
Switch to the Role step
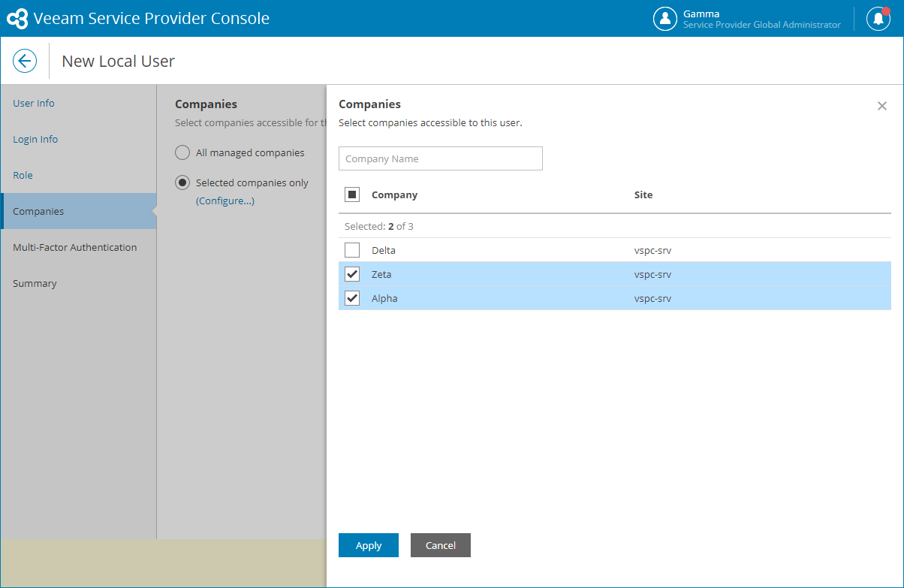[23, 175]
